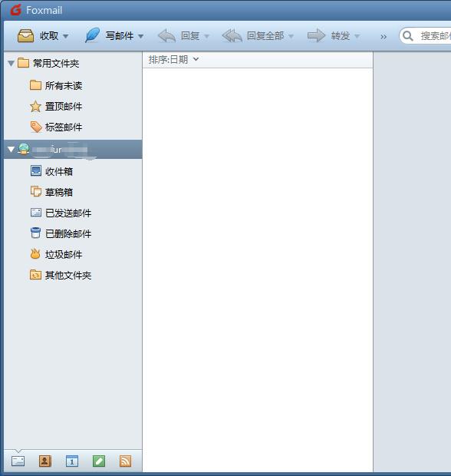Open the 其他文件夹 folder icon

35,275
